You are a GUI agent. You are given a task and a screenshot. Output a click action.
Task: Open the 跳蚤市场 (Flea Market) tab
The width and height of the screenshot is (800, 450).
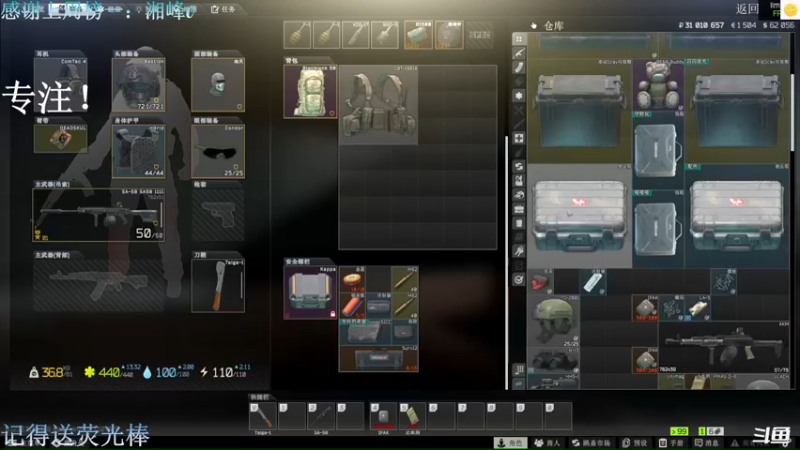591,443
